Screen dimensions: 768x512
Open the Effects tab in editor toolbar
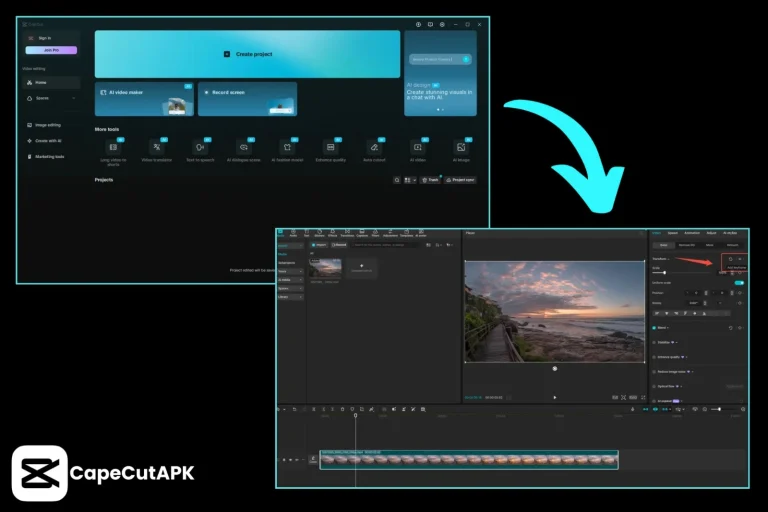click(333, 233)
